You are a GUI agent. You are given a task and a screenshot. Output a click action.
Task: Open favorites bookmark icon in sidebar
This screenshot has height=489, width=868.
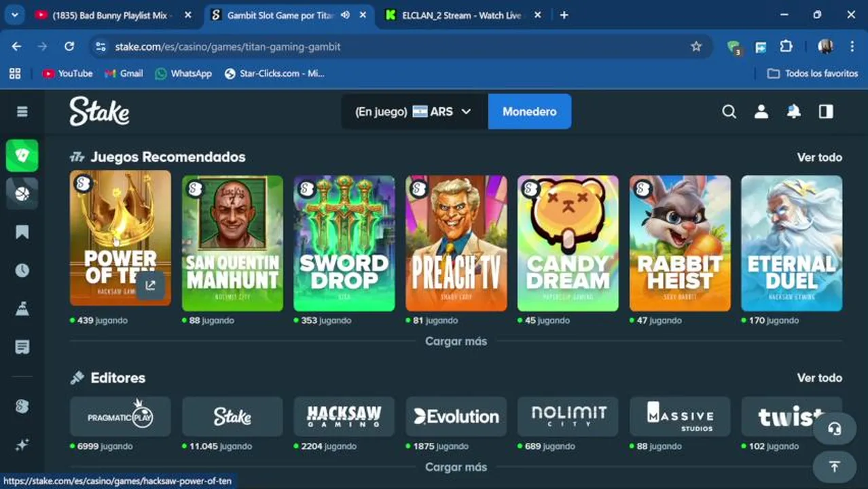[x=22, y=232]
